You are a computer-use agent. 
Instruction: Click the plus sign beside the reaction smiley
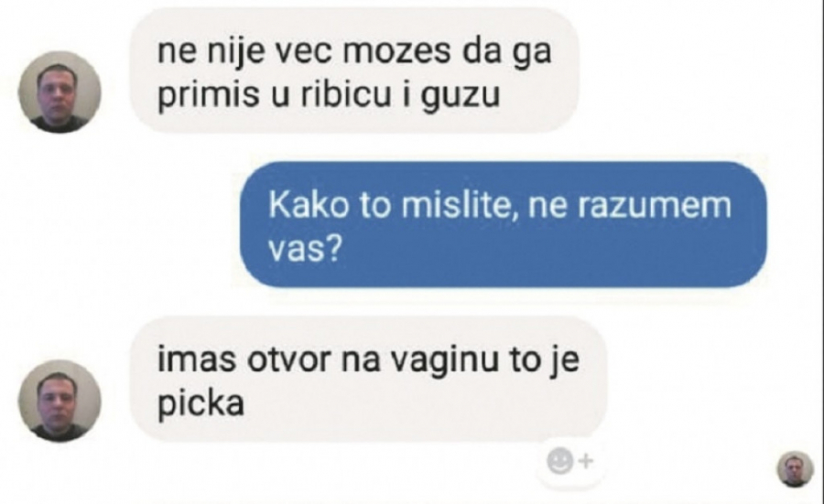point(586,462)
